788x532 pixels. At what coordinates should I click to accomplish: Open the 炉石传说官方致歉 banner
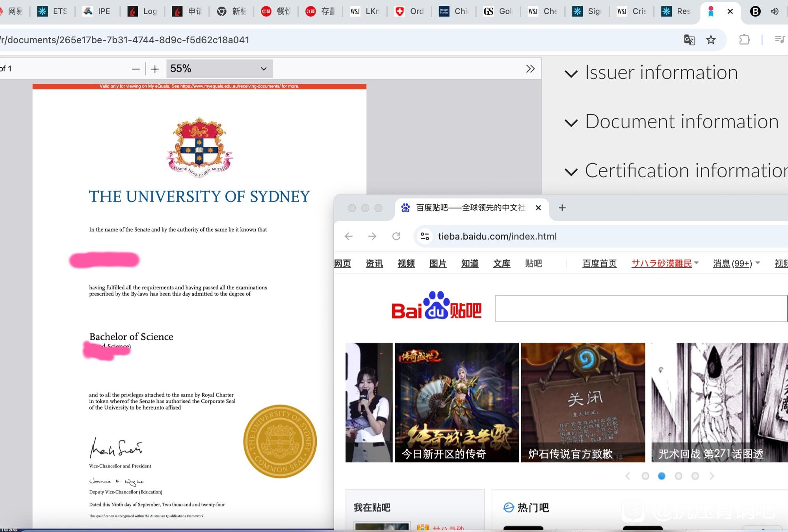(x=583, y=402)
